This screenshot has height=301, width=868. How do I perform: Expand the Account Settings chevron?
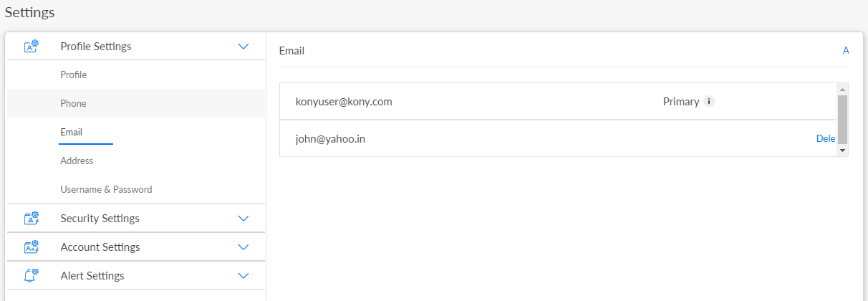243,247
